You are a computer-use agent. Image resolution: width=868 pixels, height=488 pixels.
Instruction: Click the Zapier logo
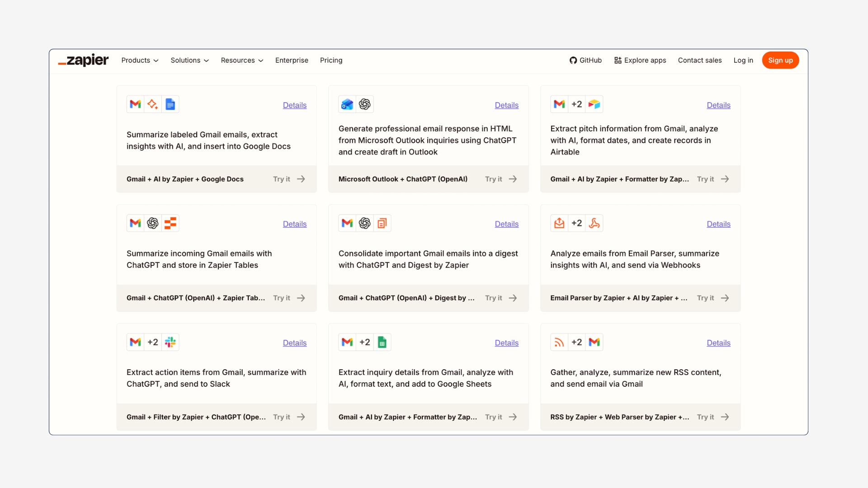pyautogui.click(x=83, y=60)
